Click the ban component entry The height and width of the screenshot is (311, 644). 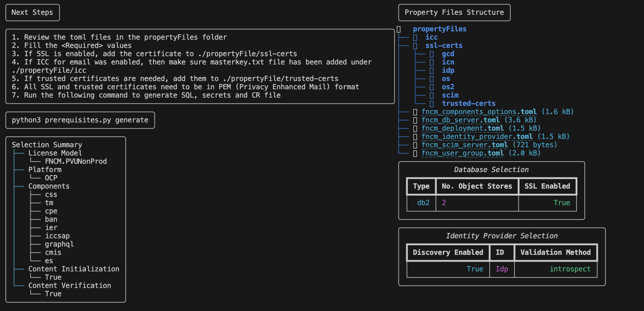point(51,219)
